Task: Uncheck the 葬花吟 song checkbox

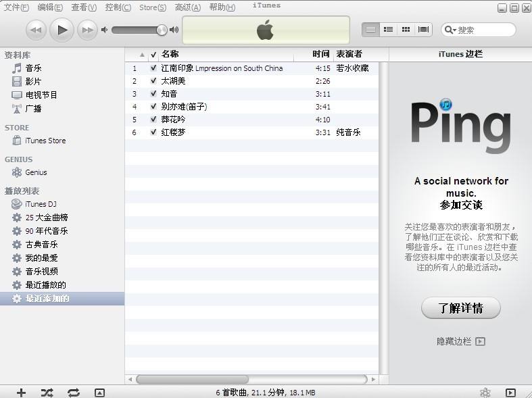Action: coord(153,120)
